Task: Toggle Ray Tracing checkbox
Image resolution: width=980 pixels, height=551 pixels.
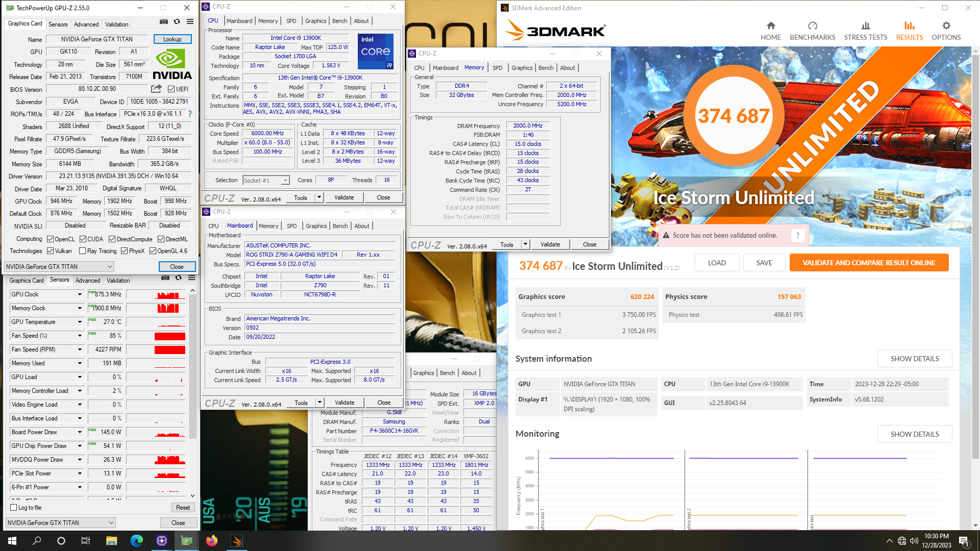Action: tap(82, 251)
